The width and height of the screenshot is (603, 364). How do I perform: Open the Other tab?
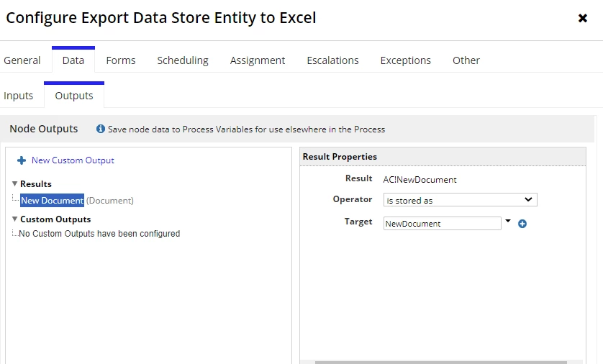[466, 60]
